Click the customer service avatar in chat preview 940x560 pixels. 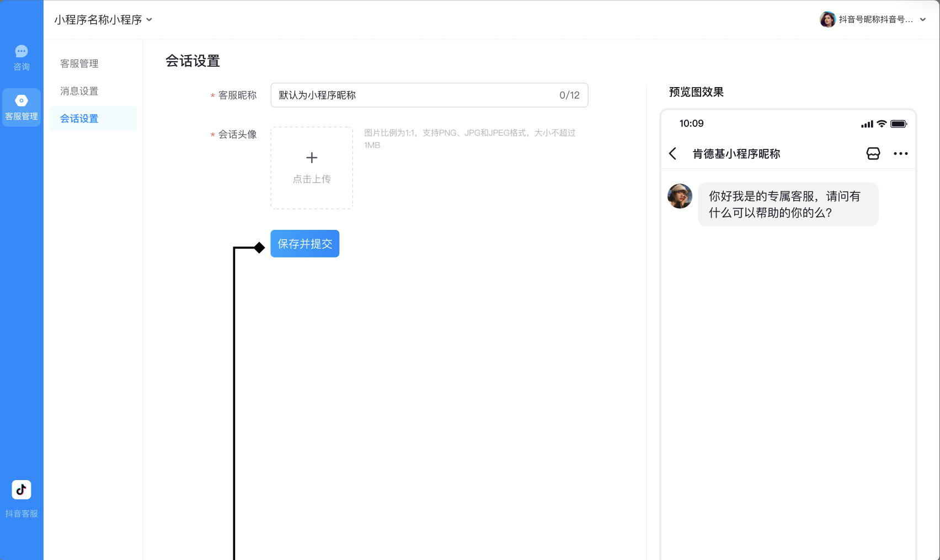(680, 196)
